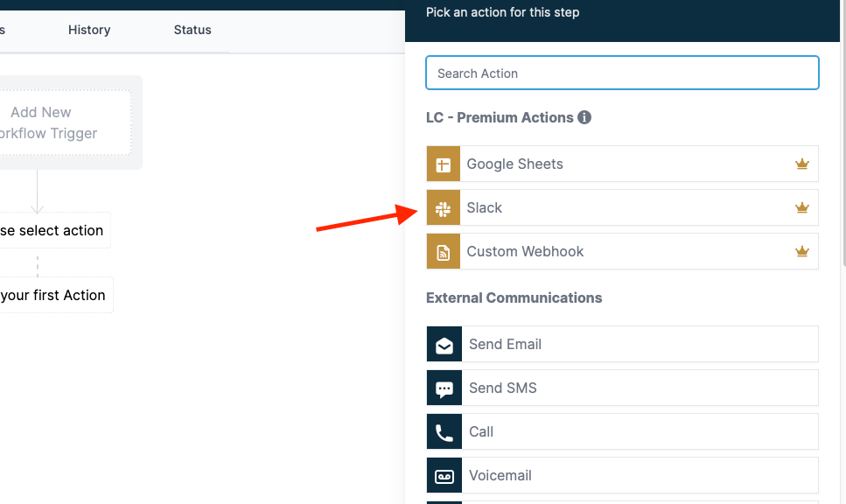Click the Voicemail tape icon

coord(444,475)
